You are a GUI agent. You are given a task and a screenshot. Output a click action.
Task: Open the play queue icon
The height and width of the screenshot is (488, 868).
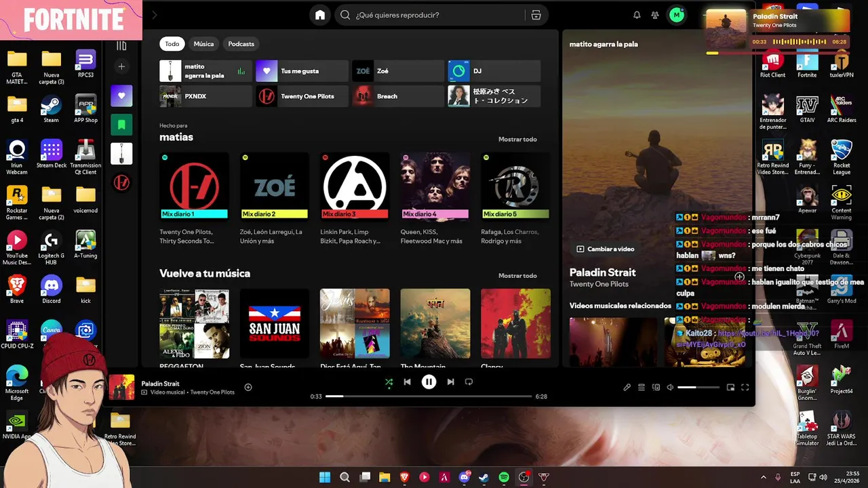(x=642, y=388)
